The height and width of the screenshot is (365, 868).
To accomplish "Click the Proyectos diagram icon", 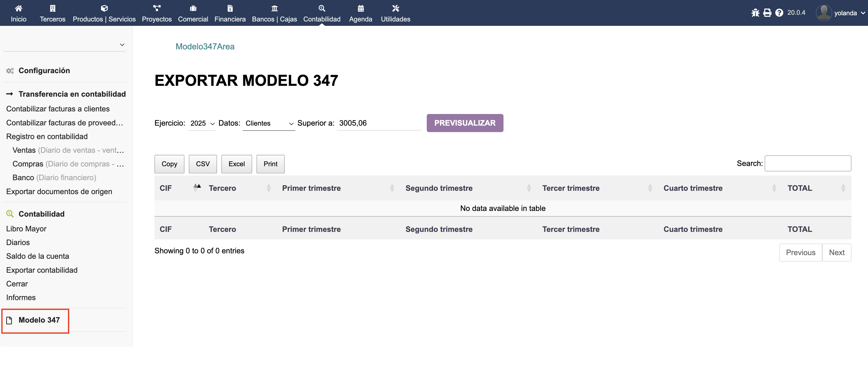I will pyautogui.click(x=157, y=9).
